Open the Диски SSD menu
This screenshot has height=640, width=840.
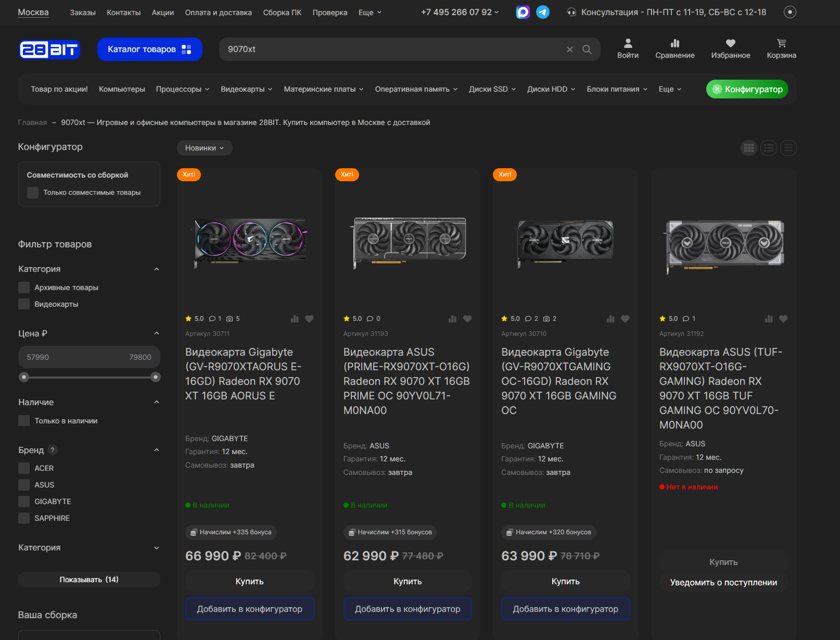492,89
